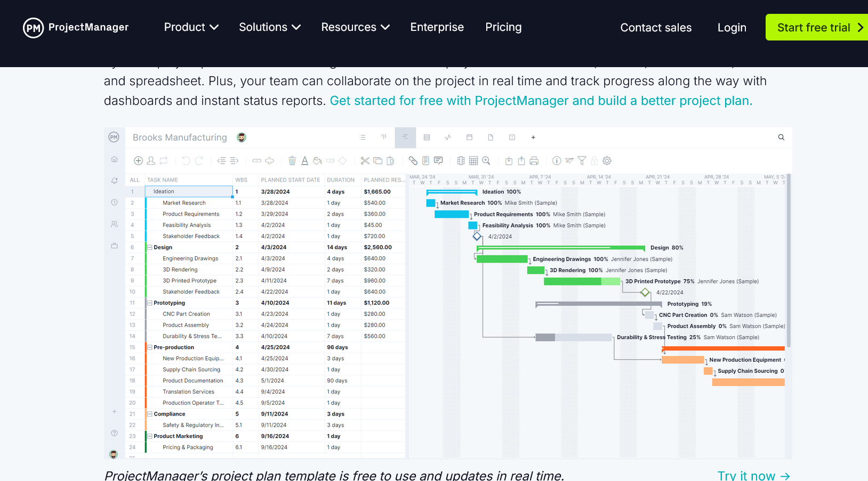The height and width of the screenshot is (481, 868).
Task: Click the clipboard paste icon
Action: [390, 161]
